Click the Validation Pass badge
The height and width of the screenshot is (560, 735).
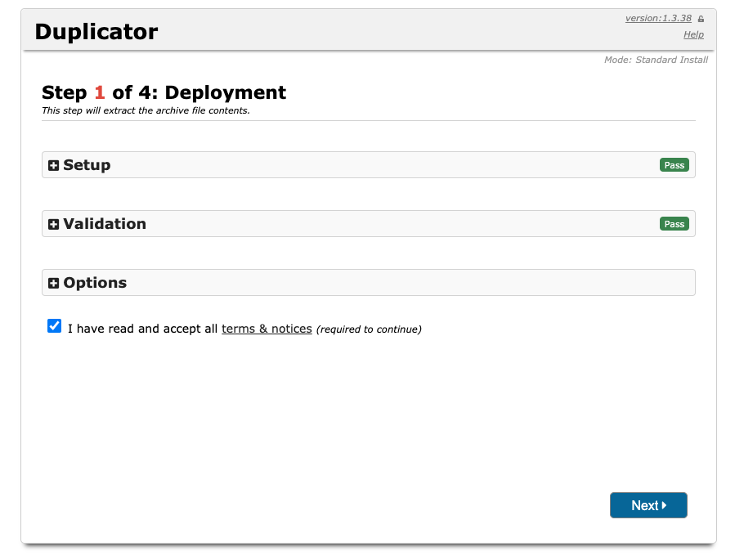pyautogui.click(x=674, y=224)
